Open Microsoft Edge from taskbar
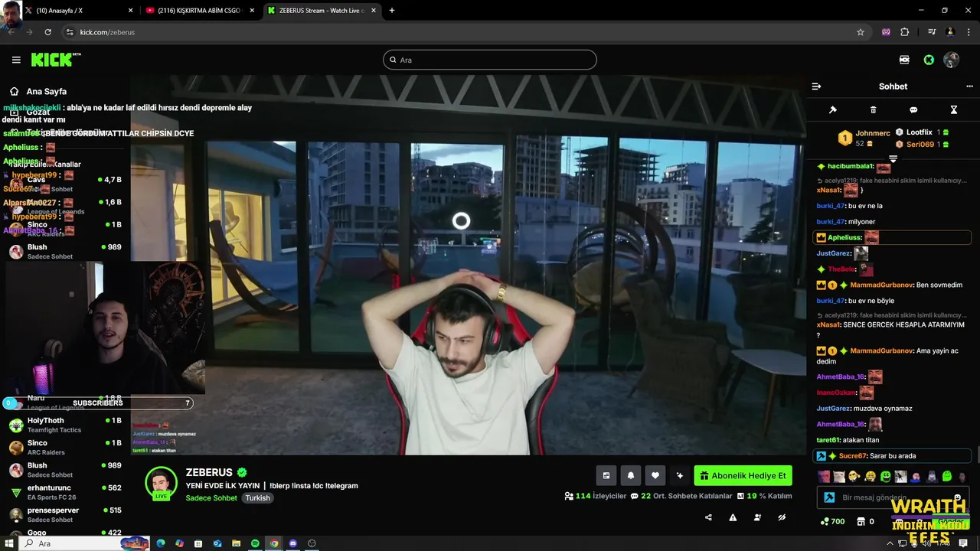980x551 pixels. pyautogui.click(x=161, y=543)
